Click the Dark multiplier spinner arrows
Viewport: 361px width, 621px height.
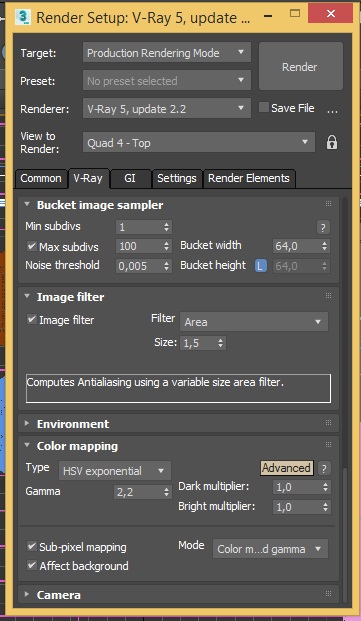point(325,487)
